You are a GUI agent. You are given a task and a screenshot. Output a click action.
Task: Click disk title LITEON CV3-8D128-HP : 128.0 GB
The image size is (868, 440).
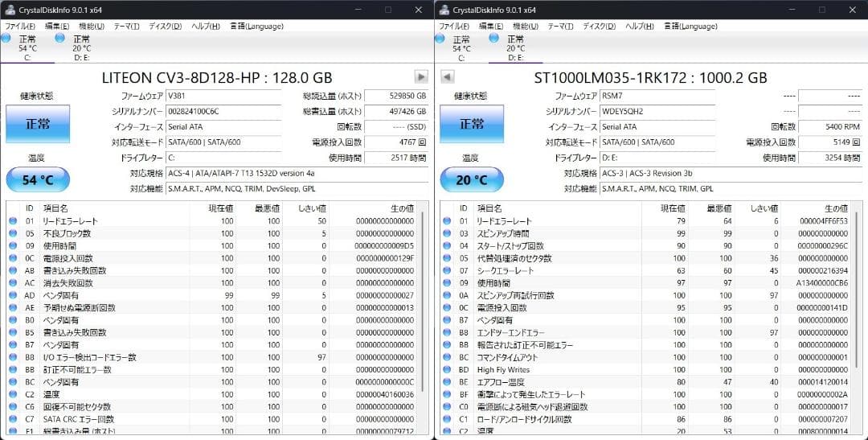click(217, 77)
